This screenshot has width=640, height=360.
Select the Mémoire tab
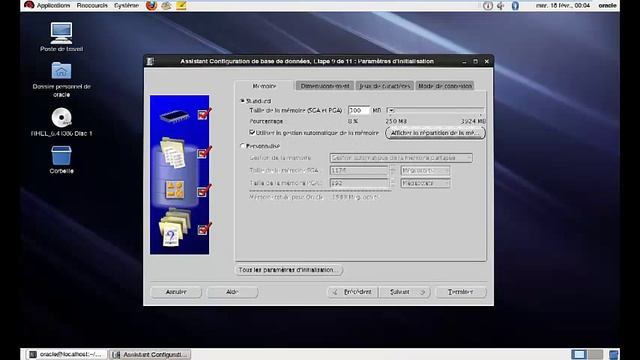(x=264, y=86)
